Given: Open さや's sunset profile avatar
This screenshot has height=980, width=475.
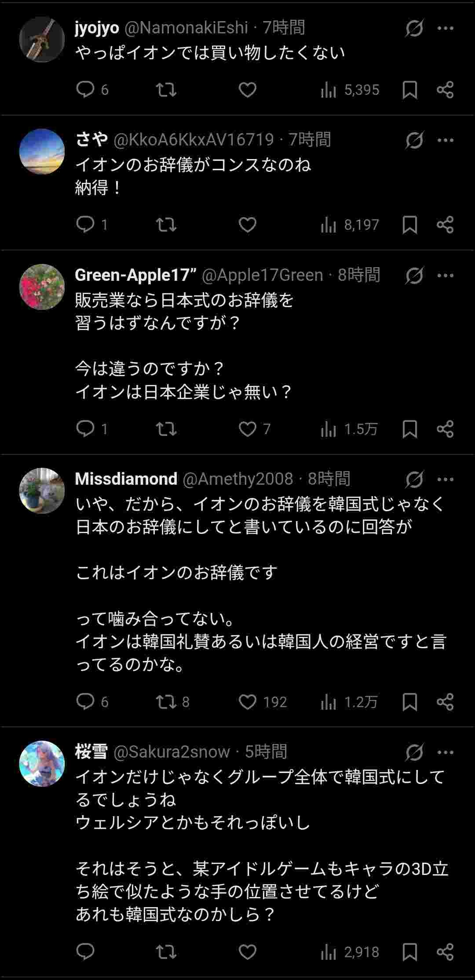Looking at the screenshot, I should coord(42,152).
